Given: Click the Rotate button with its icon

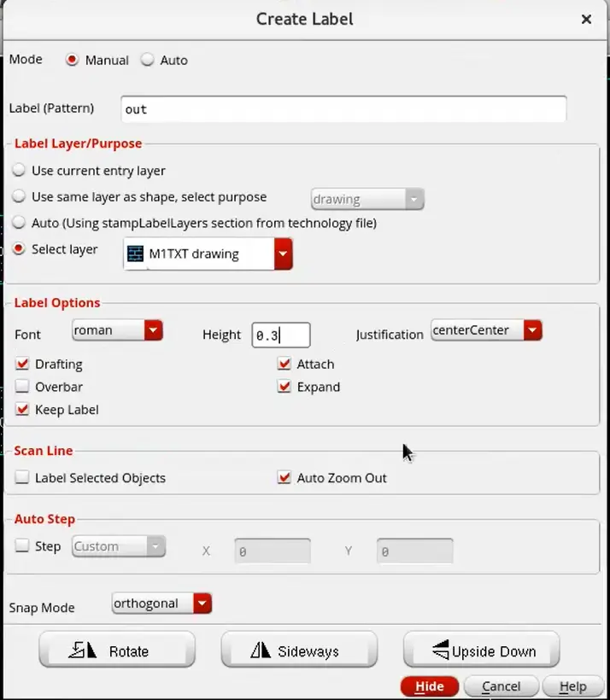Looking at the screenshot, I should pyautogui.click(x=117, y=650).
